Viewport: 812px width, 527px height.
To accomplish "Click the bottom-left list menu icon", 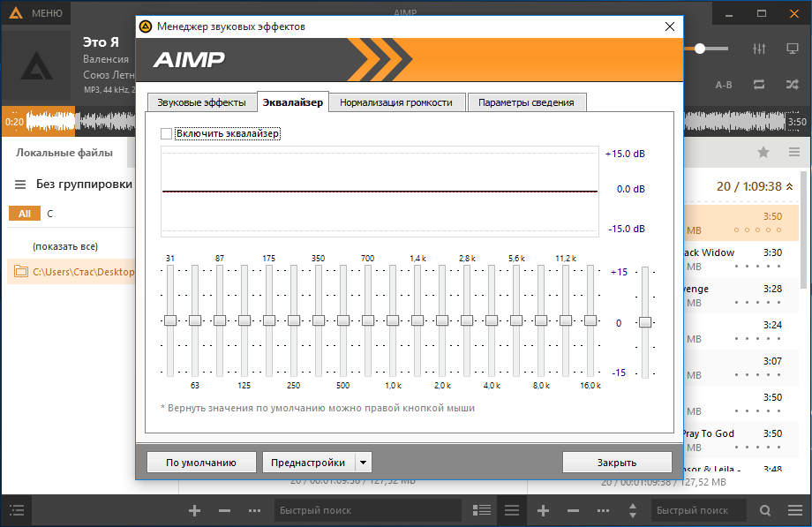I will click(17, 510).
